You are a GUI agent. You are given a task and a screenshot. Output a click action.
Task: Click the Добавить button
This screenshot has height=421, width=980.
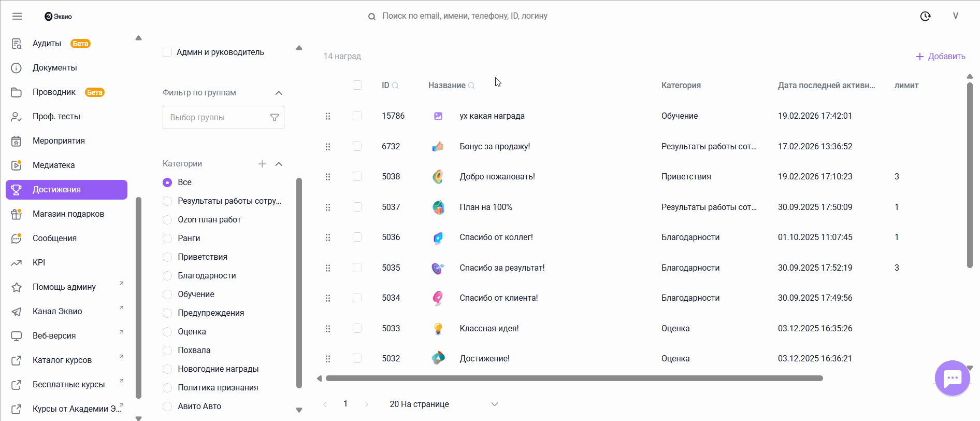tap(941, 56)
